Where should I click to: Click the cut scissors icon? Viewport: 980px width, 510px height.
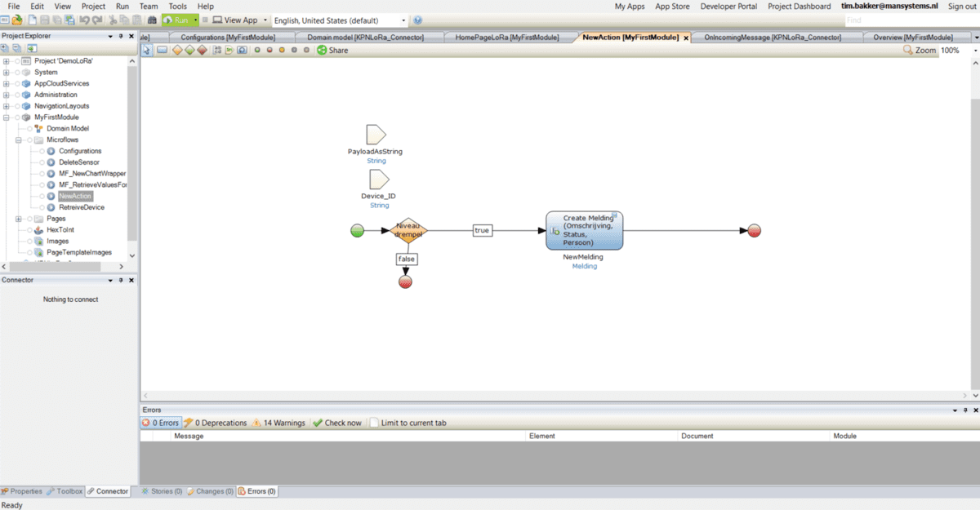[113, 20]
